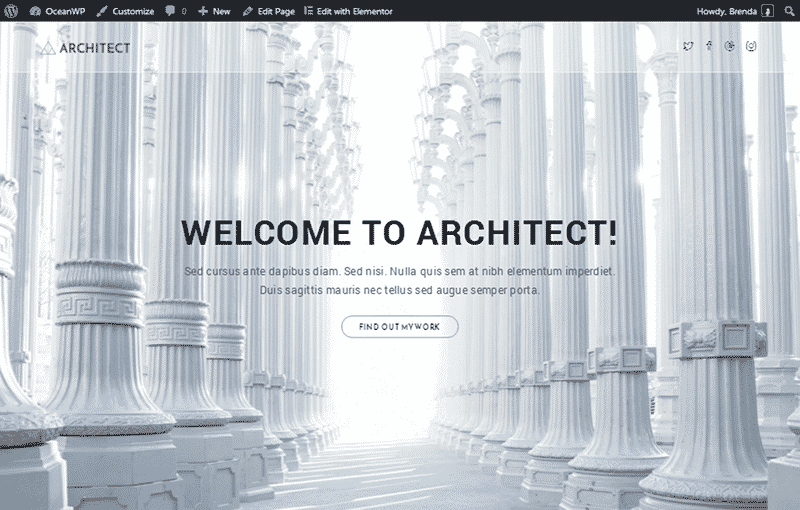
Task: Click Customize in the admin bar
Action: coord(126,11)
